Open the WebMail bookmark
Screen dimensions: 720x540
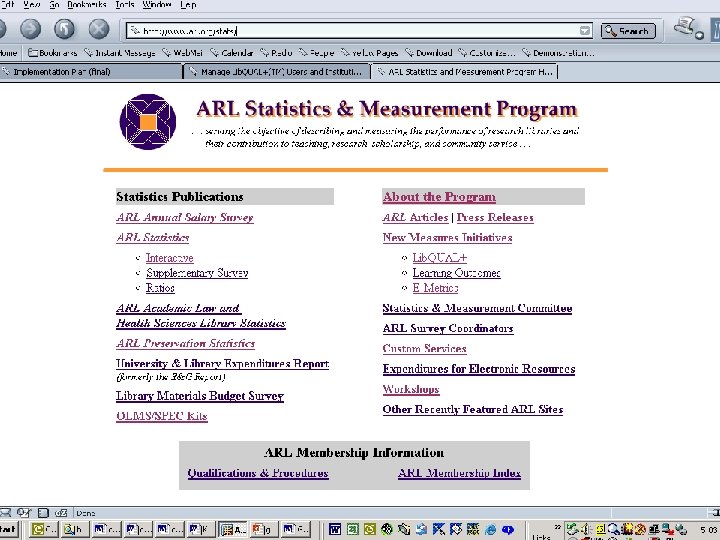click(x=182, y=53)
